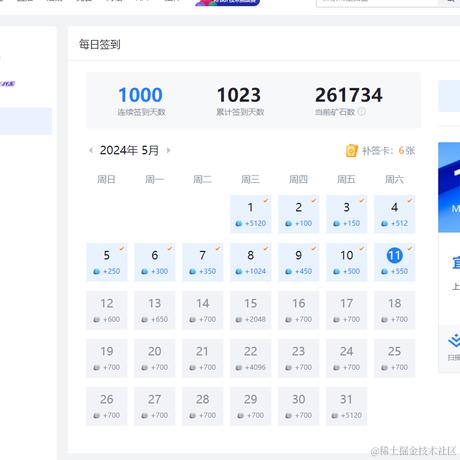Screen dimensions: 460x460
Task: Click the 1023 cumulative sign-in count
Action: pos(239,95)
